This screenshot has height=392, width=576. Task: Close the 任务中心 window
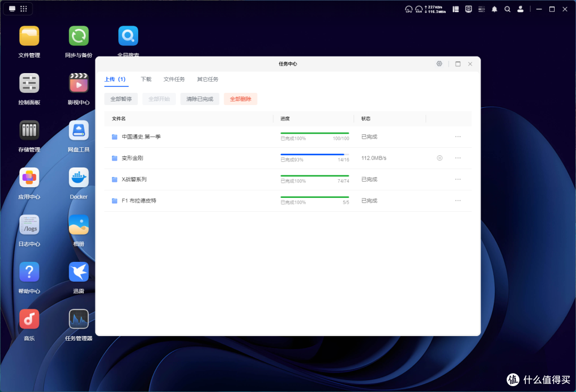(470, 64)
